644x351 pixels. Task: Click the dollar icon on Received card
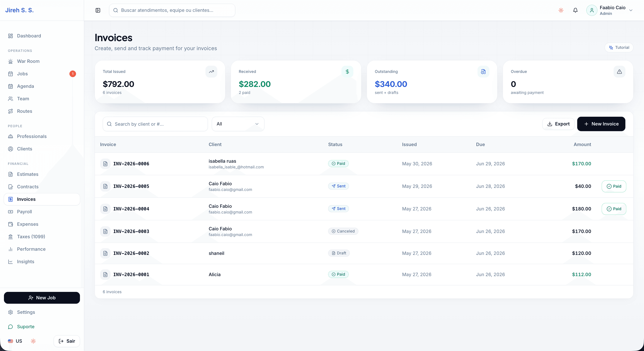coord(347,72)
